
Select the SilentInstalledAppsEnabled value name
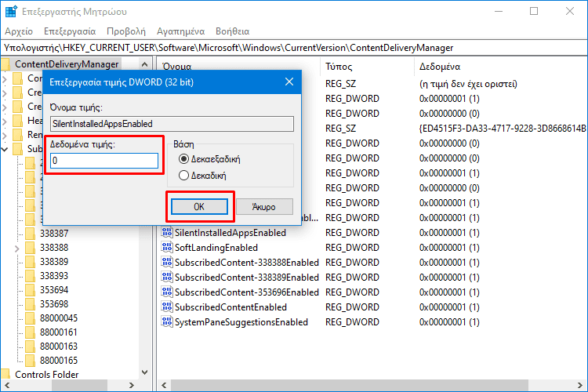[230, 233]
